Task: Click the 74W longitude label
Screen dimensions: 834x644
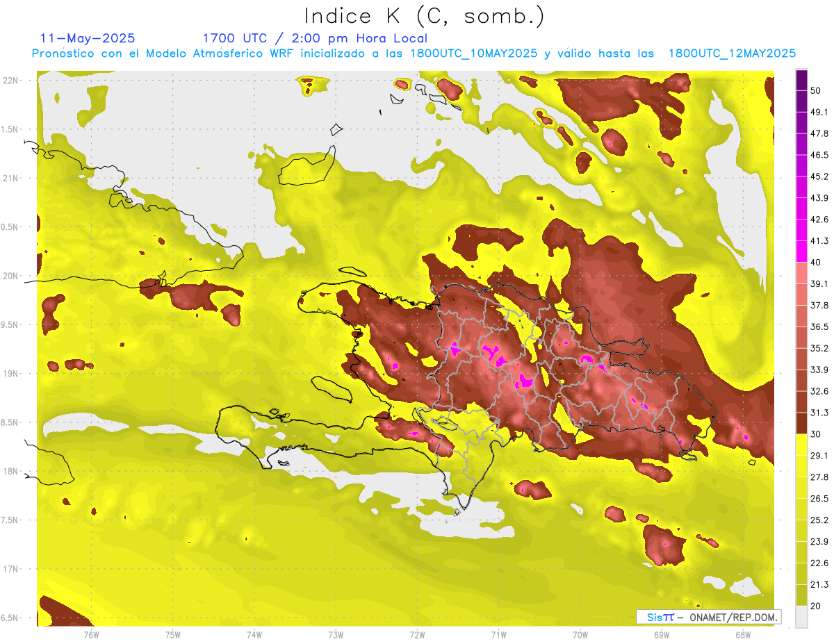Action: click(x=254, y=635)
